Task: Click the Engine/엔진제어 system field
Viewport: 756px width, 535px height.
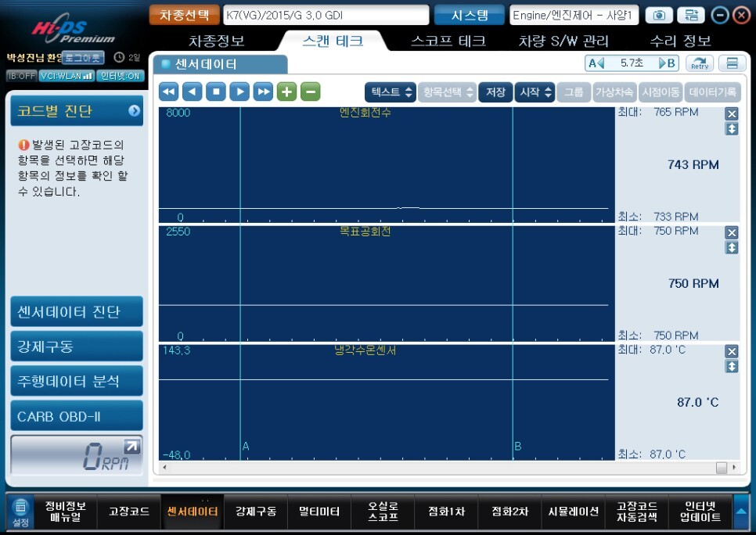Action: coord(574,16)
